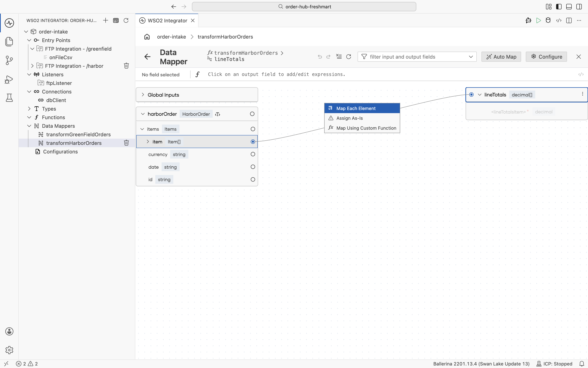588x368 pixels.
Task: Undo last mapping change
Action: [320, 57]
